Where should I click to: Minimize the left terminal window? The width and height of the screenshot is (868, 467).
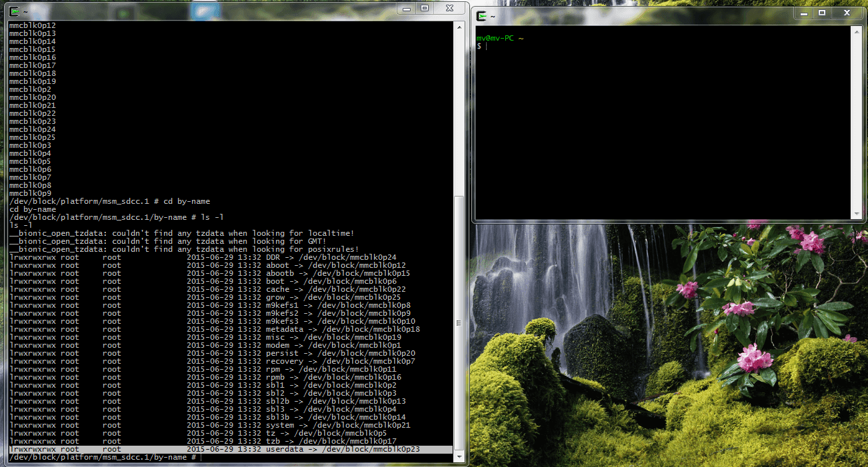pyautogui.click(x=407, y=8)
